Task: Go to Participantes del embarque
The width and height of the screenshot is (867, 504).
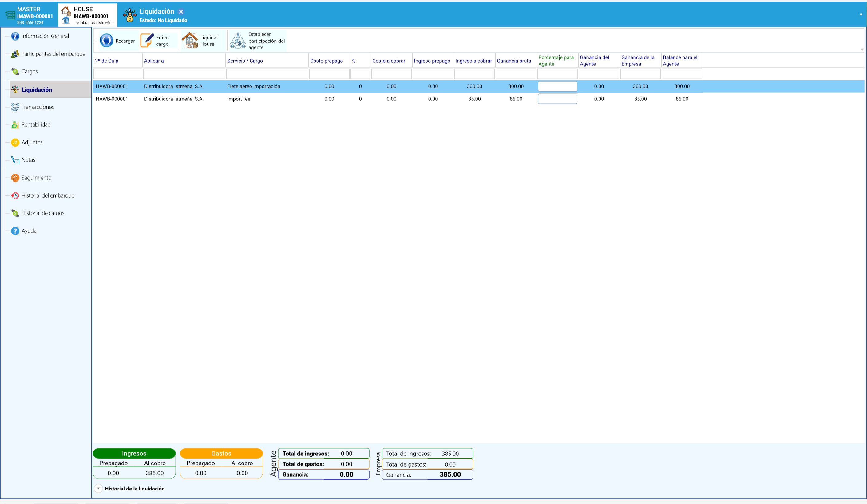Action: (x=53, y=54)
